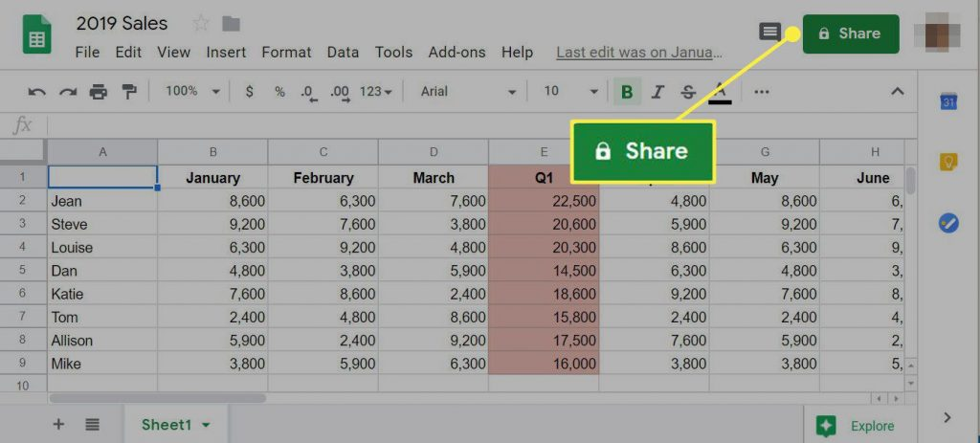Click the redo arrow icon

[x=67, y=92]
